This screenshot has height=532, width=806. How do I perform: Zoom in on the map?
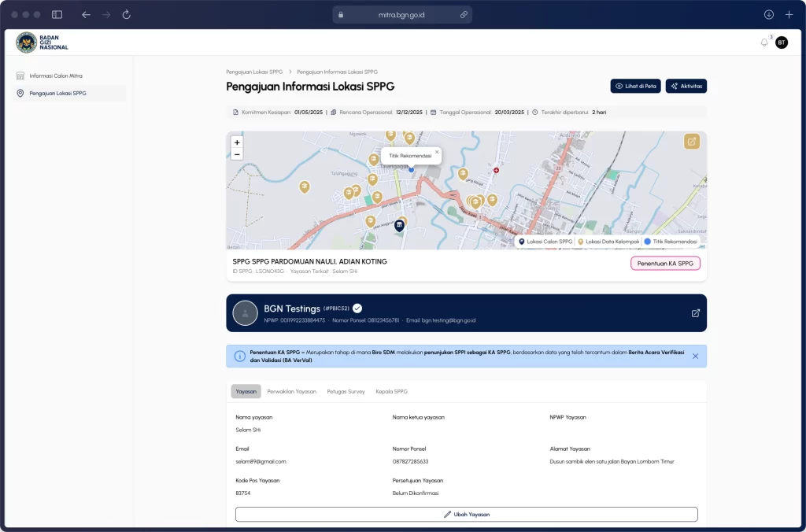coord(237,142)
